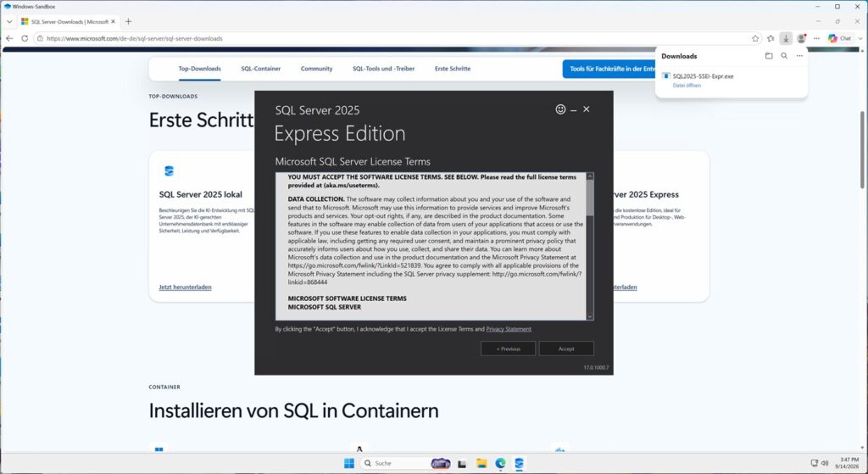This screenshot has height=474, width=868.
Task: Accept the SQL Server license terms
Action: [x=566, y=349]
